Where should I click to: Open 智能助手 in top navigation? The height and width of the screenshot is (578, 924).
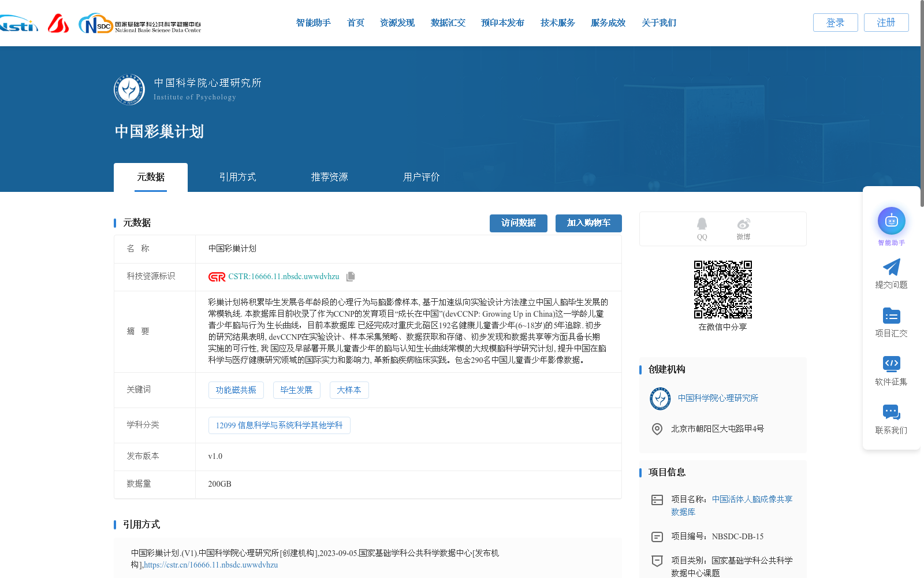point(314,23)
